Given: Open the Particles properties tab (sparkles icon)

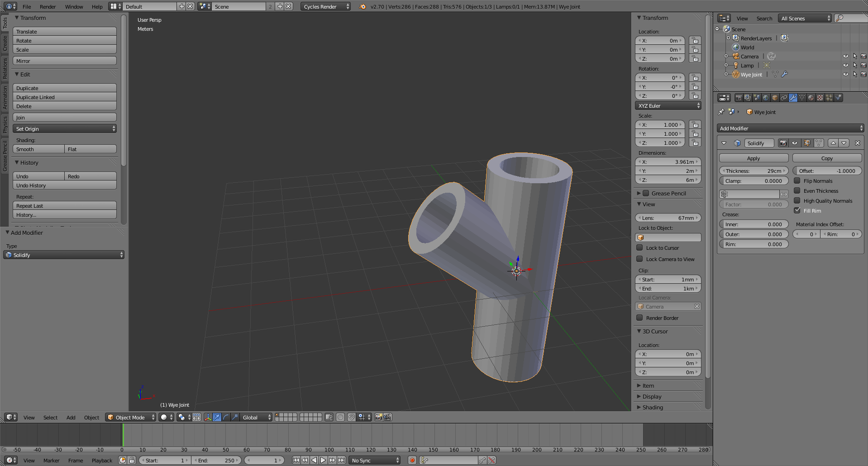Looking at the screenshot, I should [x=829, y=98].
